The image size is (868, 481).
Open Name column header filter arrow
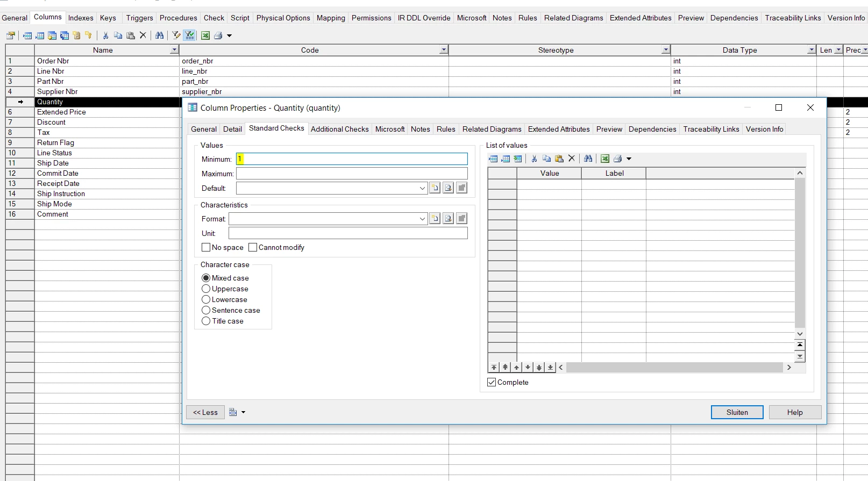pyautogui.click(x=174, y=50)
